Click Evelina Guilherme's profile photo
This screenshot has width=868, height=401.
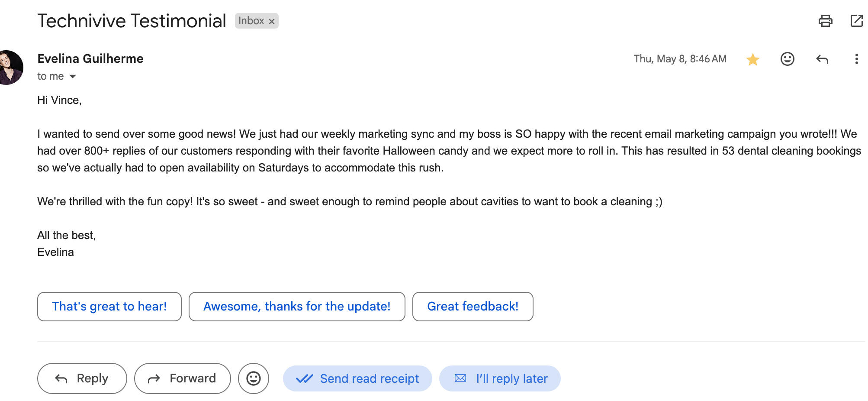coord(10,68)
